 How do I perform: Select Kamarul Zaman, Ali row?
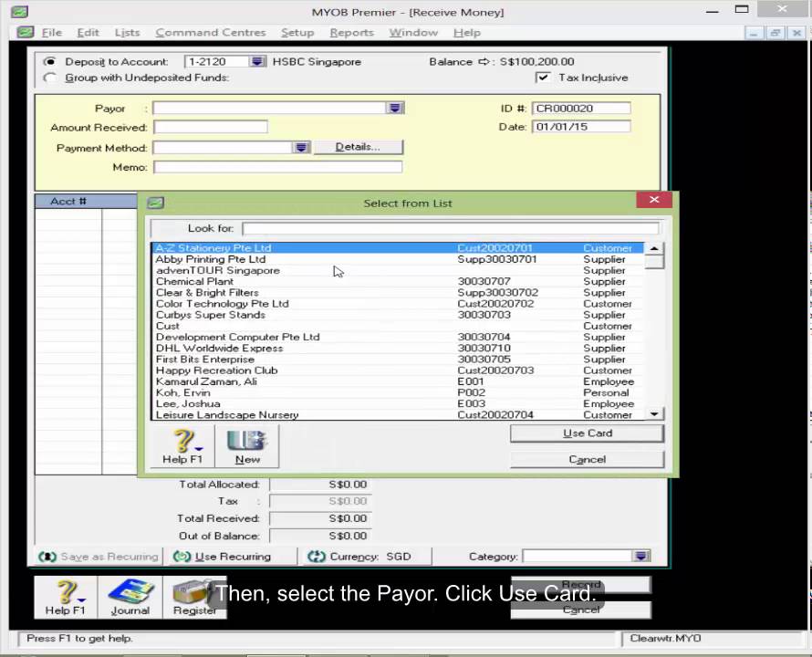tap(398, 381)
